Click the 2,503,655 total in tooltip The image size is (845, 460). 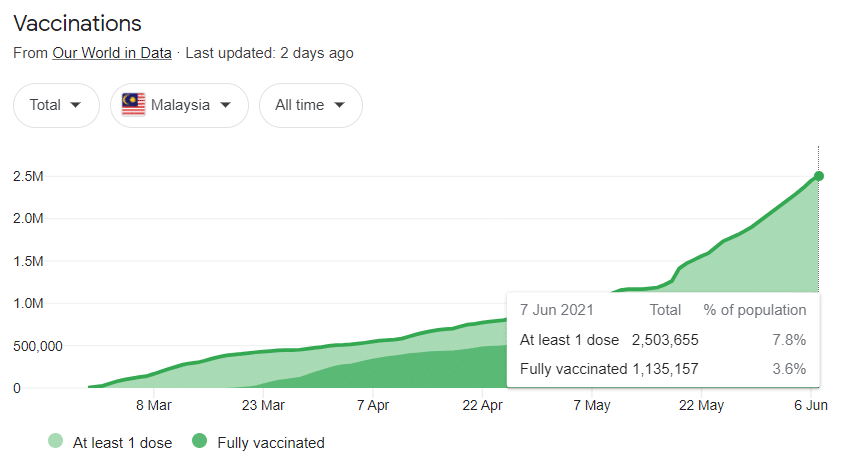(x=665, y=340)
